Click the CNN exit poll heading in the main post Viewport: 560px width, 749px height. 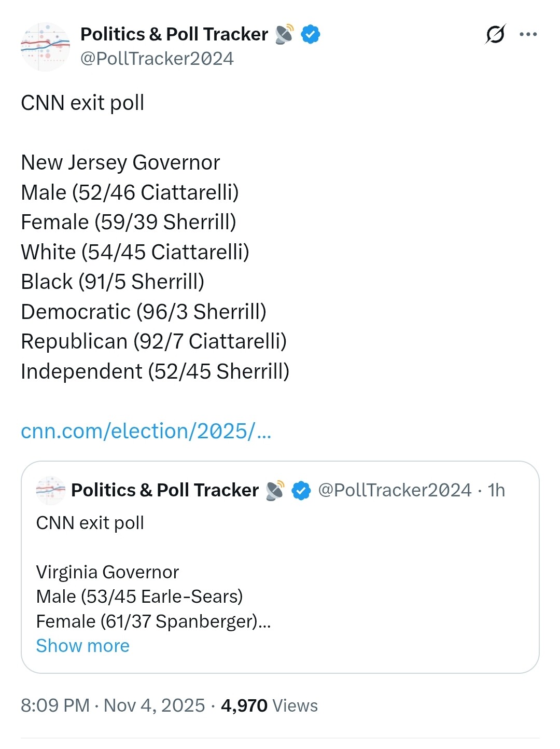click(x=82, y=103)
